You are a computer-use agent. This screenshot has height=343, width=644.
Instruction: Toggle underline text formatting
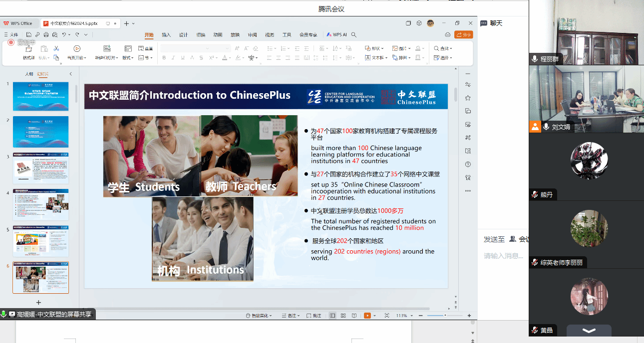pos(182,58)
